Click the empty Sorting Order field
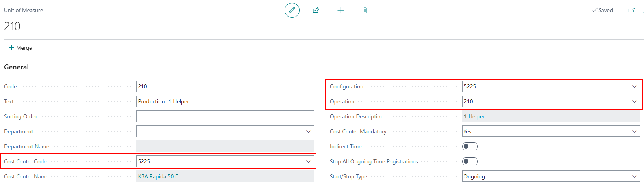 (225, 116)
